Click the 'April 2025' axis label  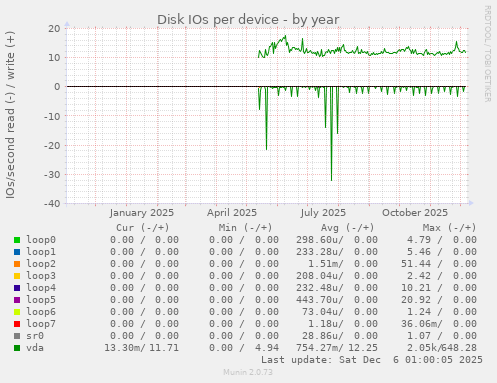(232, 213)
